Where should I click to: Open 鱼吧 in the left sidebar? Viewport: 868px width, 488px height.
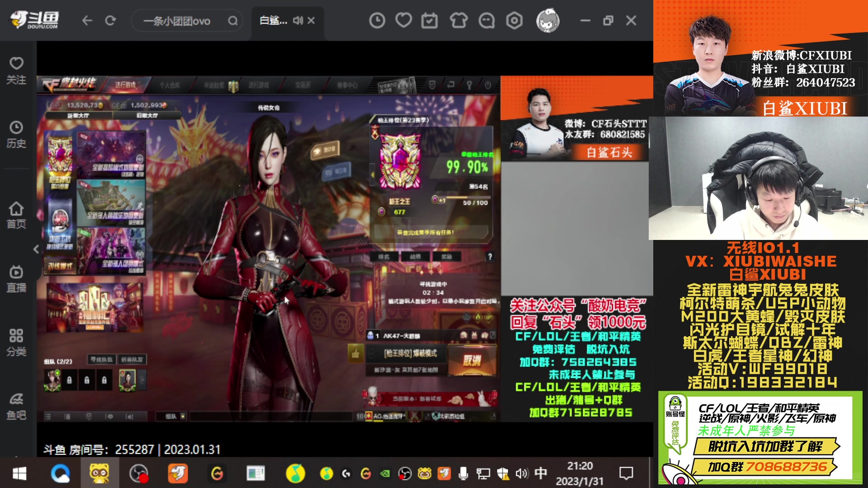16,406
